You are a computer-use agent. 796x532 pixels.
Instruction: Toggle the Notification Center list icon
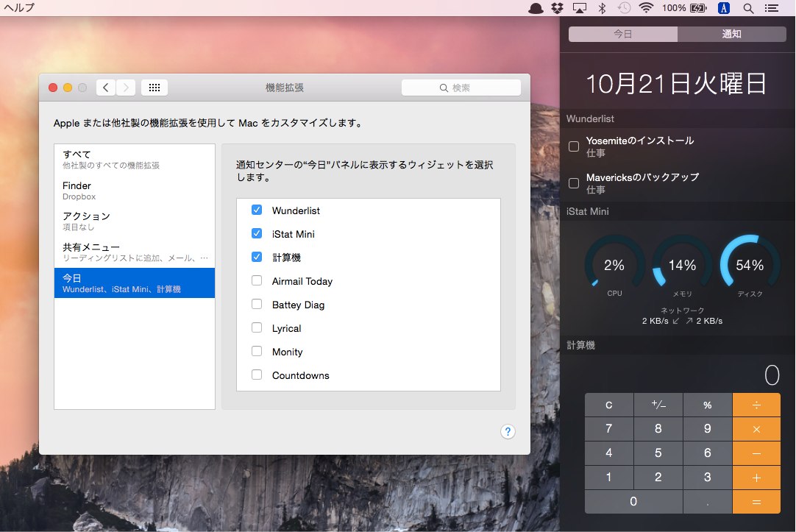click(772, 8)
